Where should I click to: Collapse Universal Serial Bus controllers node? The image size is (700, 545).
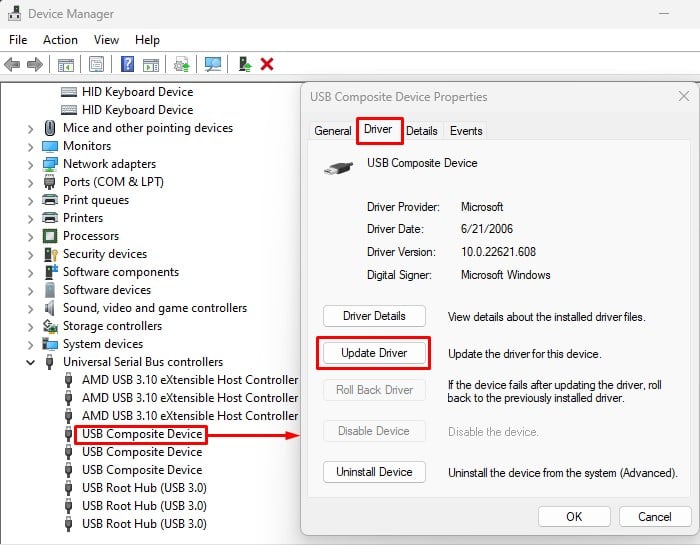pos(30,362)
